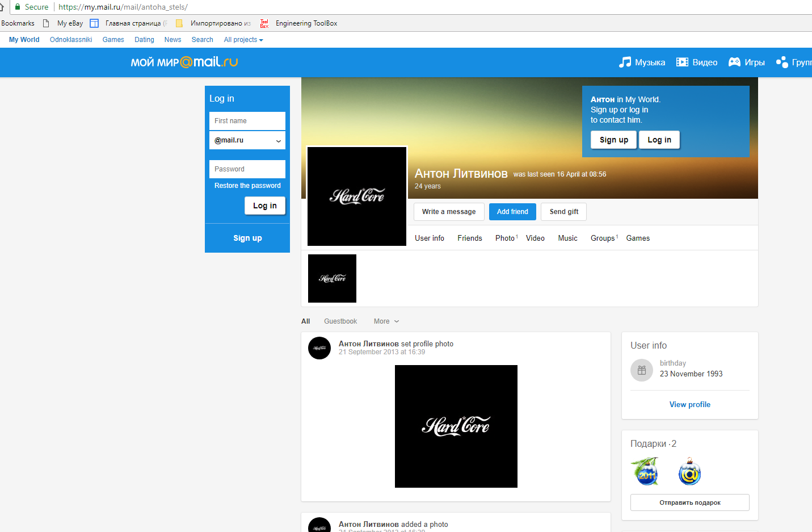Open the Hard Core thumbnail below the avatar
This screenshot has width=812, height=532.
(332, 278)
